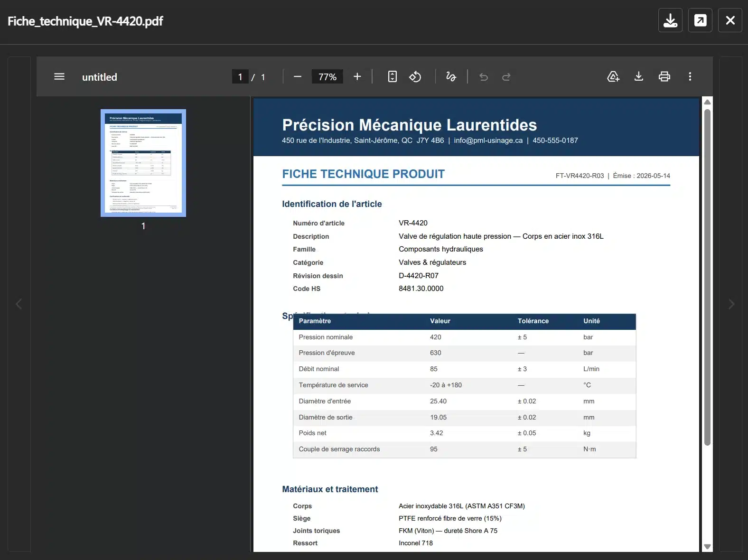Click the scrollbar down arrow
This screenshot has height=560, width=748.
(707, 547)
